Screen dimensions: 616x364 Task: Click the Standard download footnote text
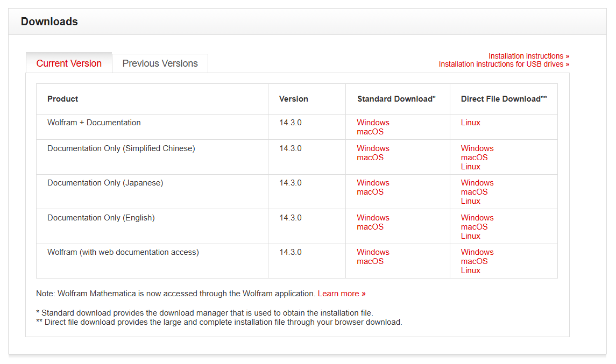tap(204, 312)
